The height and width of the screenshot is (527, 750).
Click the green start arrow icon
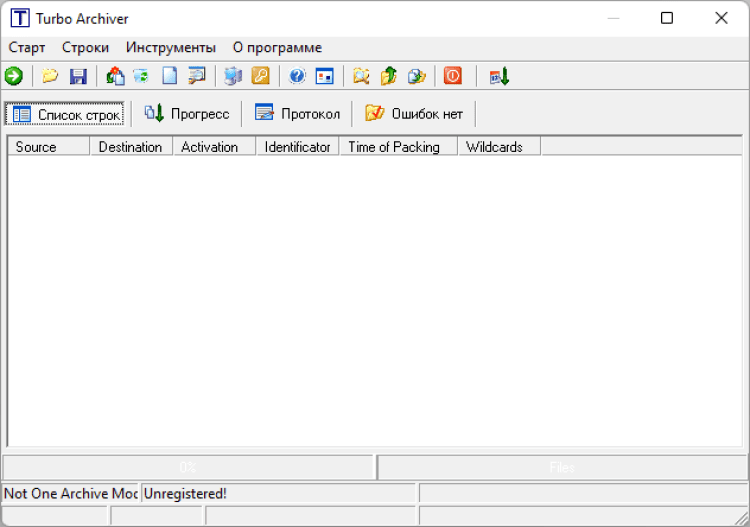(x=14, y=76)
